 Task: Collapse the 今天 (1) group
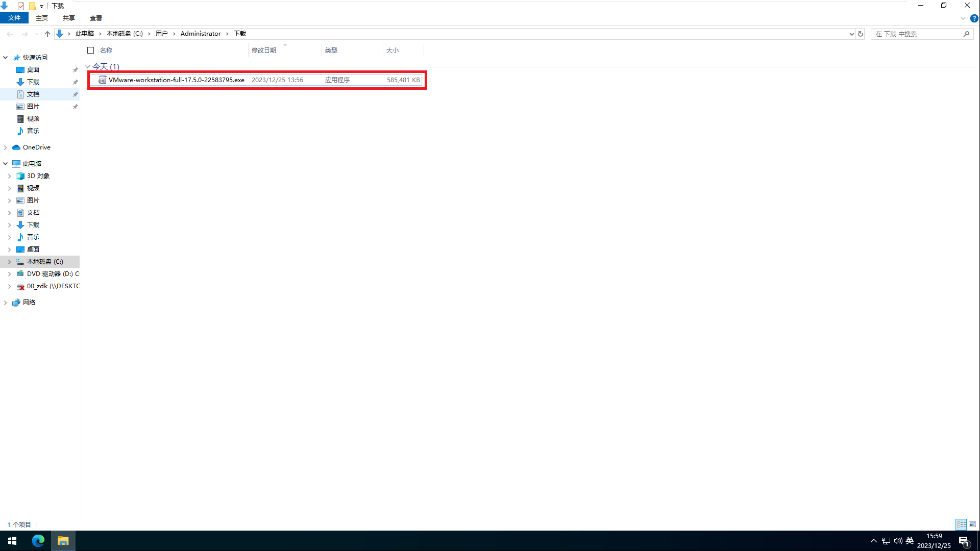(x=87, y=66)
